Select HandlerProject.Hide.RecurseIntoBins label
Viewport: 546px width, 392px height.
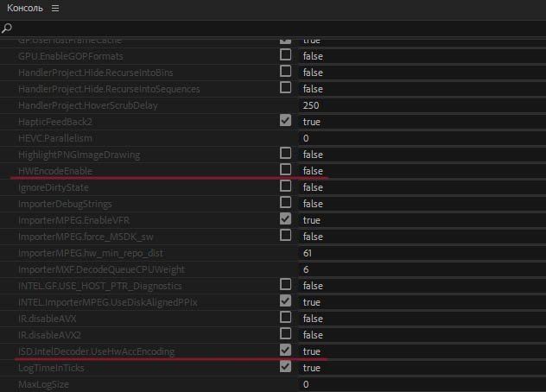pyautogui.click(x=96, y=73)
